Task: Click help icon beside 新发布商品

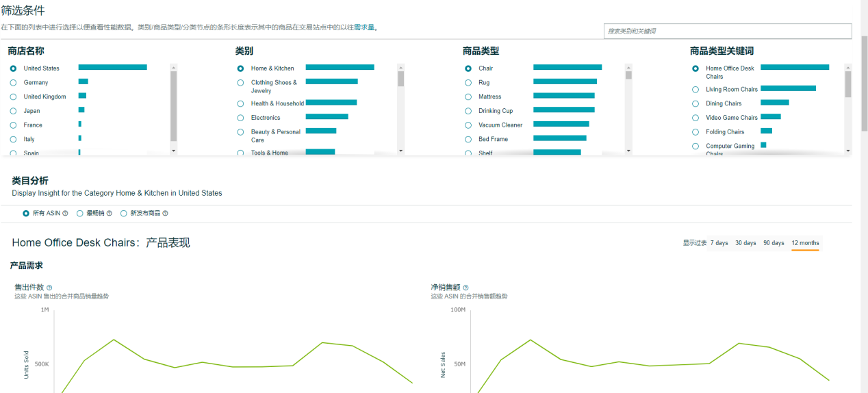Action: (x=166, y=214)
